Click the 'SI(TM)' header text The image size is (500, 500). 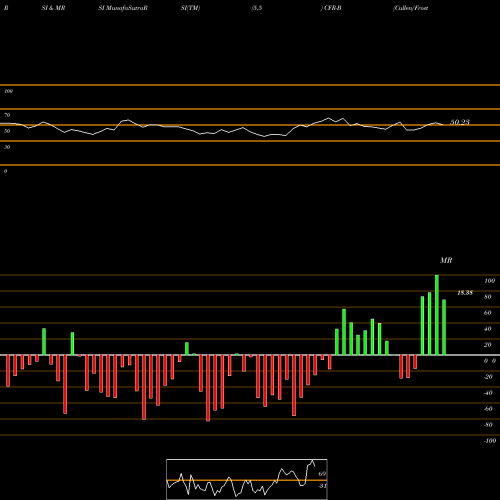pos(190,8)
